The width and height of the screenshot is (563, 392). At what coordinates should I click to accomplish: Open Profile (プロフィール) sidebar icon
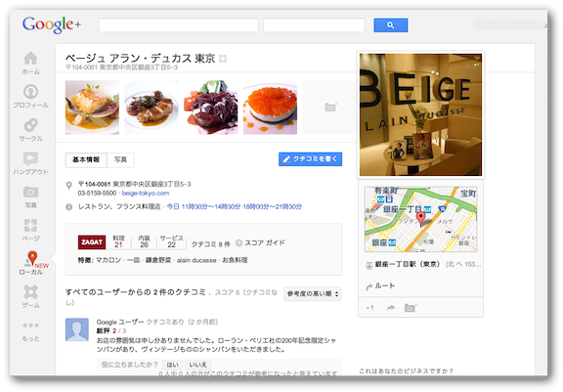point(31,92)
